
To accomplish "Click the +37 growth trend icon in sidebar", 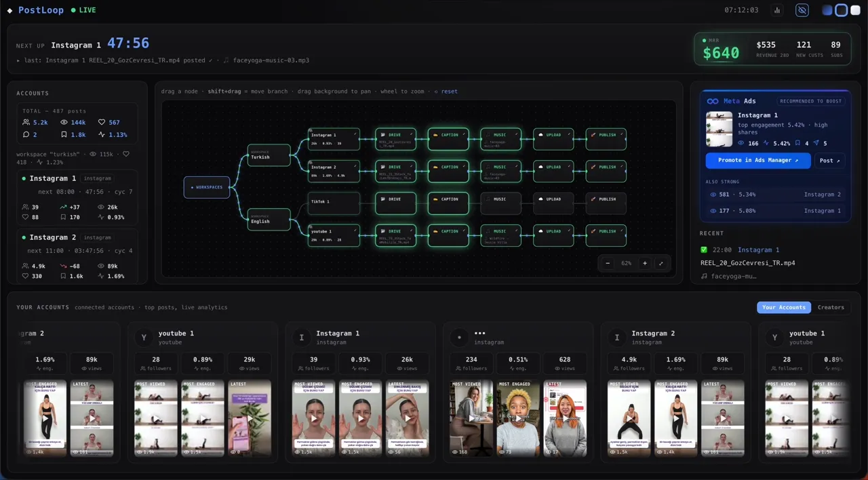I will tap(64, 207).
